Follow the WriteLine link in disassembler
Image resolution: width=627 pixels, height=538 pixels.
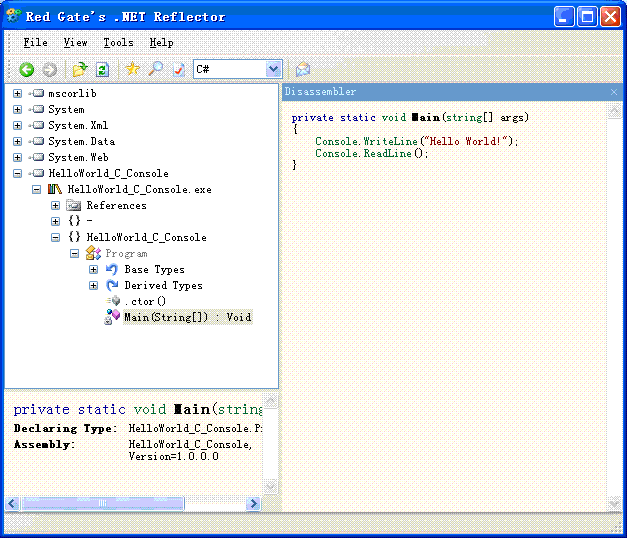tap(390, 141)
